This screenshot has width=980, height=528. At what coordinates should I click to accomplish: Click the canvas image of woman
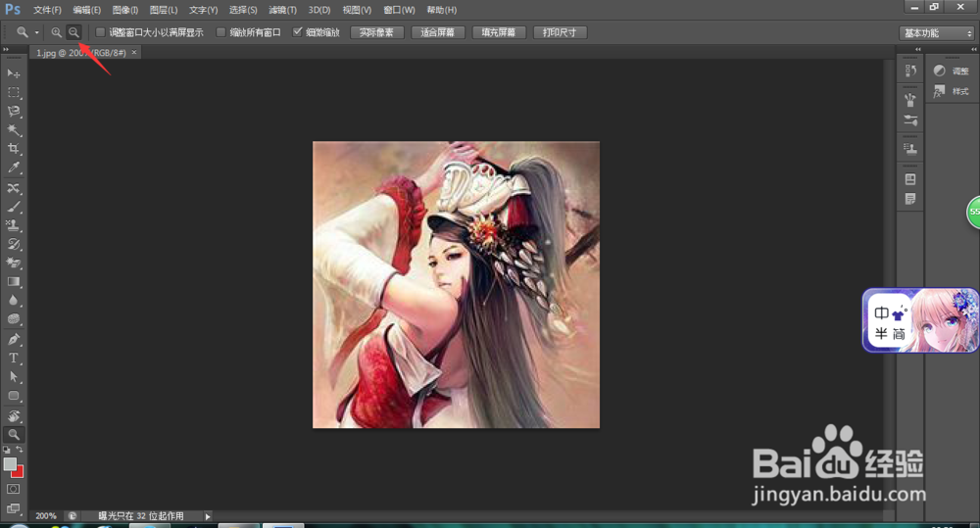456,285
